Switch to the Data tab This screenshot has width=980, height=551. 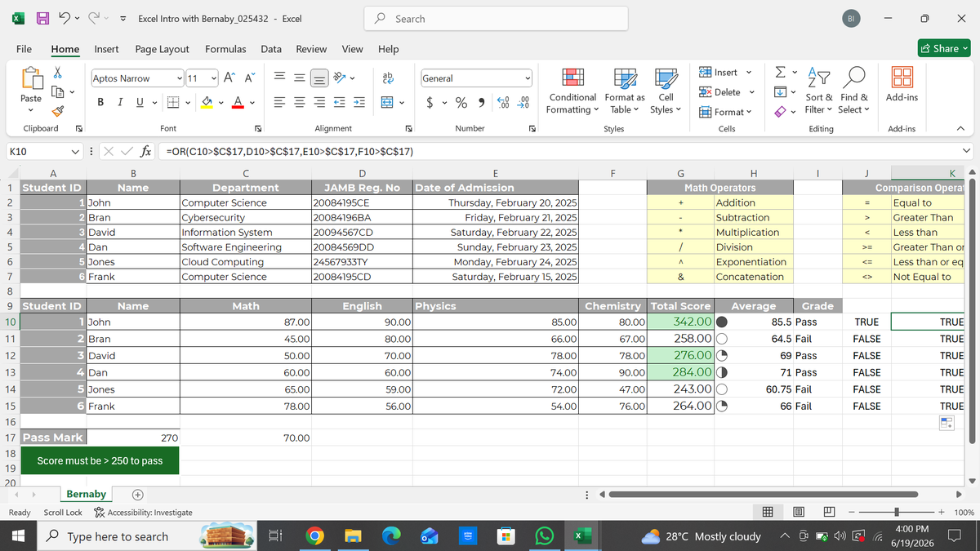click(271, 49)
